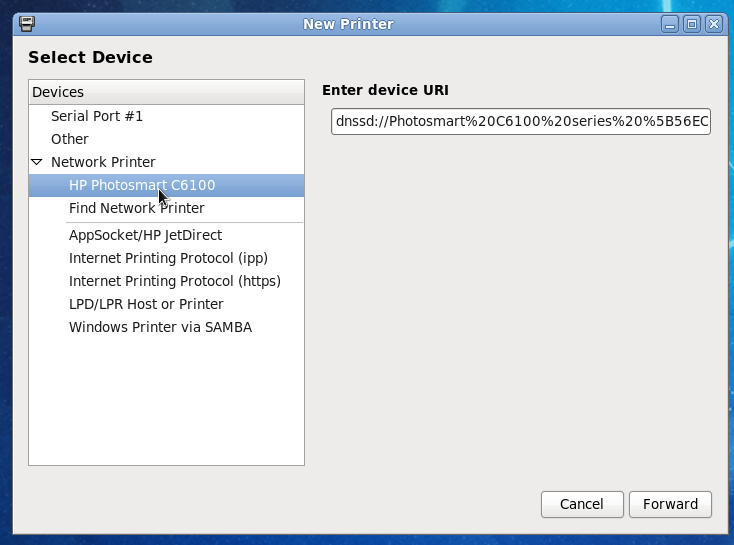Collapse the Network Printer tree triangle

pyautogui.click(x=37, y=162)
